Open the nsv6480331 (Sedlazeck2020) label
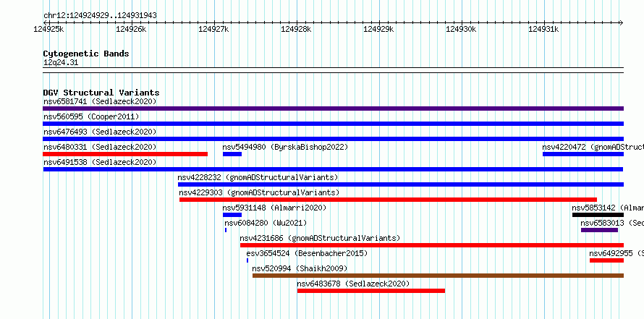The width and height of the screenshot is (644, 319). [x=100, y=147]
